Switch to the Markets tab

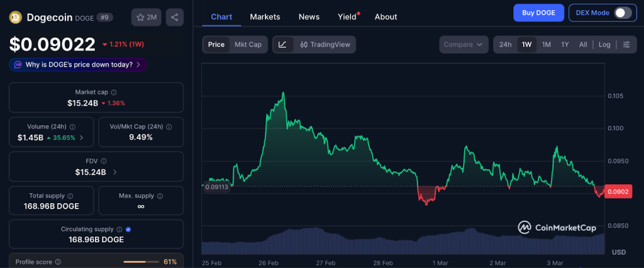(265, 17)
